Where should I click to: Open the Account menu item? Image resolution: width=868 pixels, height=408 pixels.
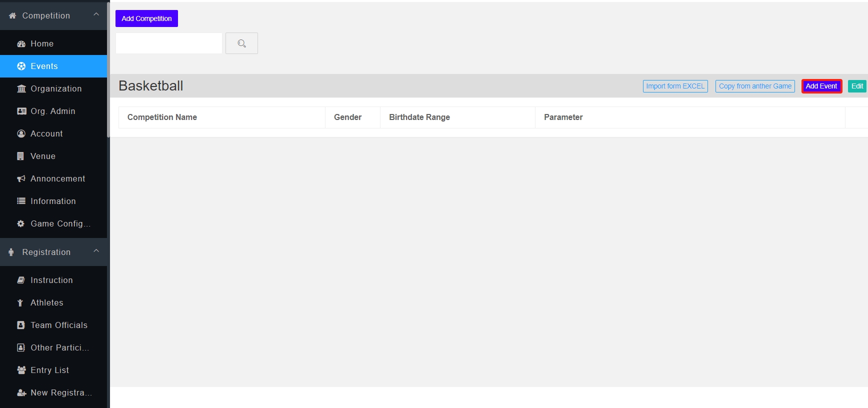46,133
